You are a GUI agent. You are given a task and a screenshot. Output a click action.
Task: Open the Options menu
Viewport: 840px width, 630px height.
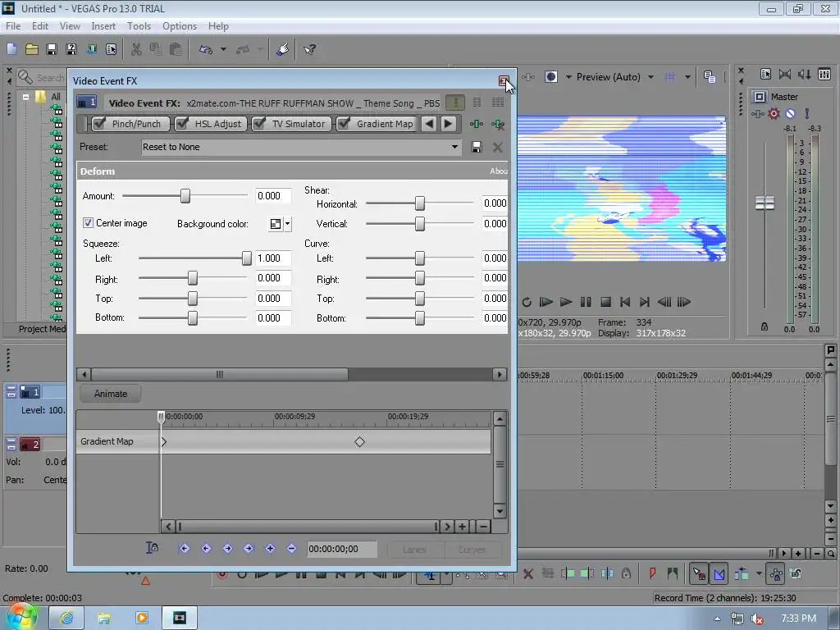coord(180,26)
